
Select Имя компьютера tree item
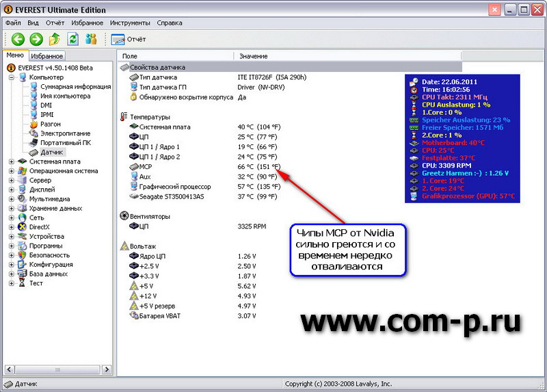[x=65, y=96]
